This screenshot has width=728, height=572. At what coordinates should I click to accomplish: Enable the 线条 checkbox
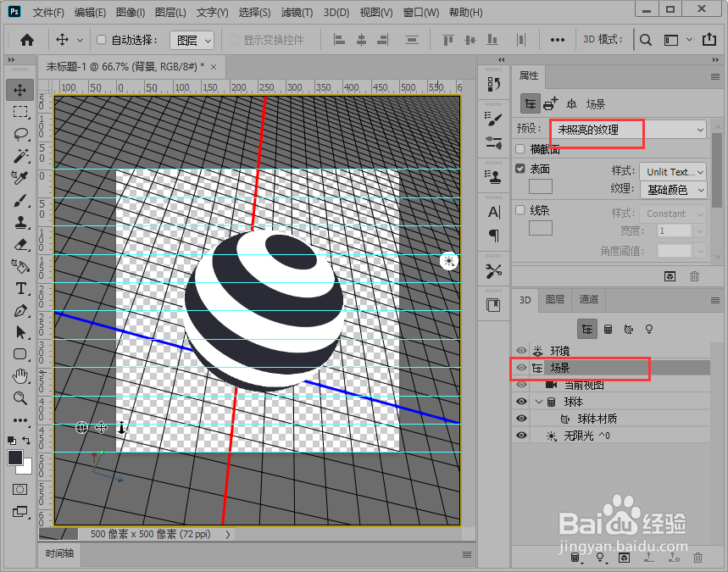pyautogui.click(x=520, y=210)
